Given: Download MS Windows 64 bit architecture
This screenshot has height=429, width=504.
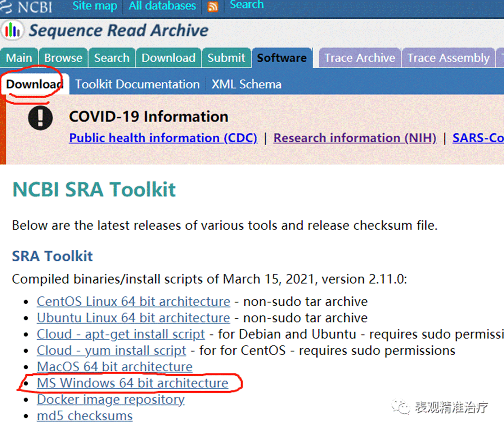Looking at the screenshot, I should (x=132, y=383).
